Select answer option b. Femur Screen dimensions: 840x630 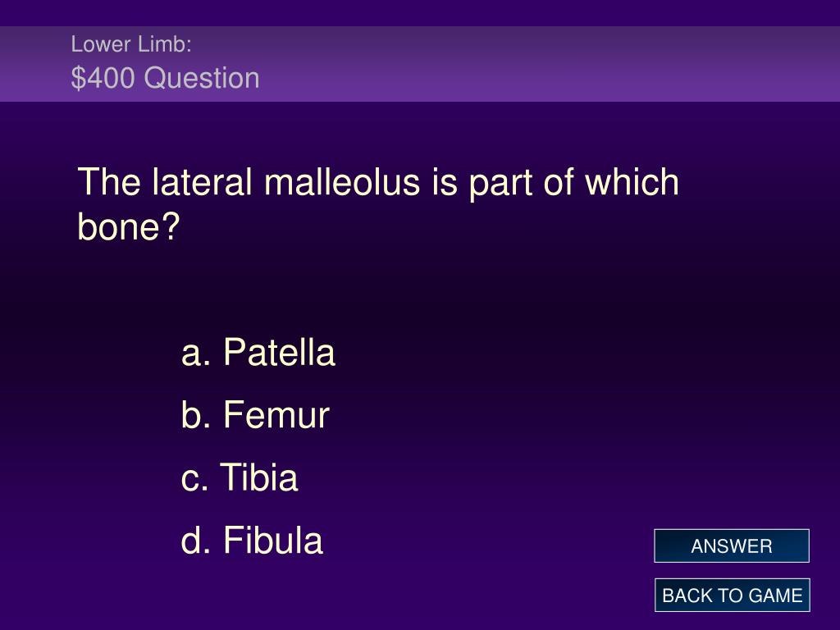tap(255, 414)
